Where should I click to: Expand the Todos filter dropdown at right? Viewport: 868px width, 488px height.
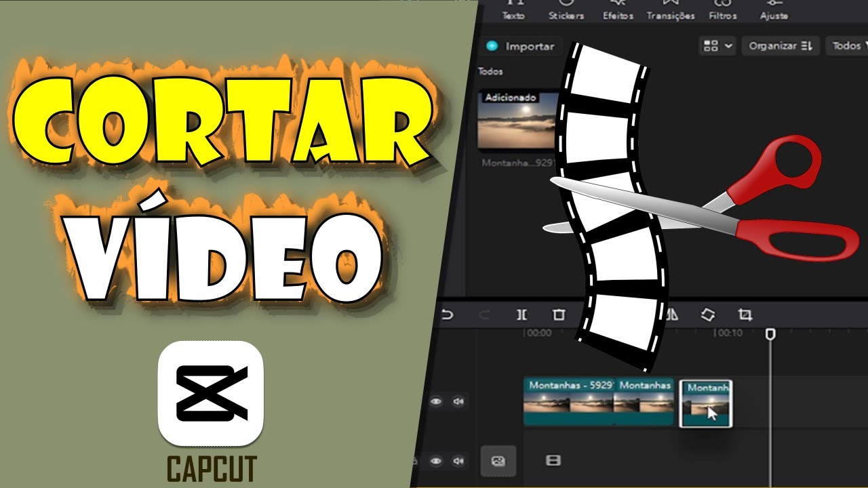click(848, 46)
